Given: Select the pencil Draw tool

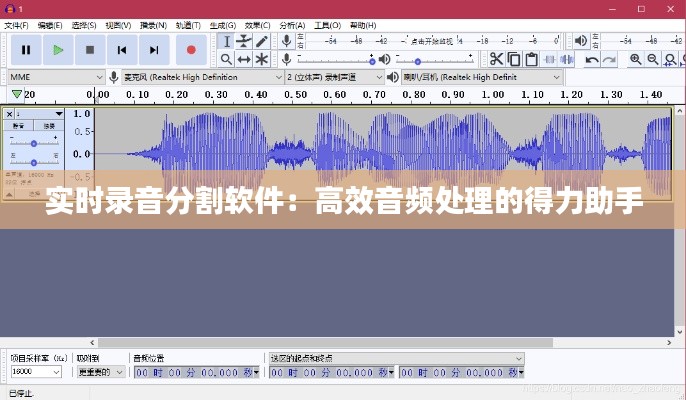Looking at the screenshot, I should 261,42.
